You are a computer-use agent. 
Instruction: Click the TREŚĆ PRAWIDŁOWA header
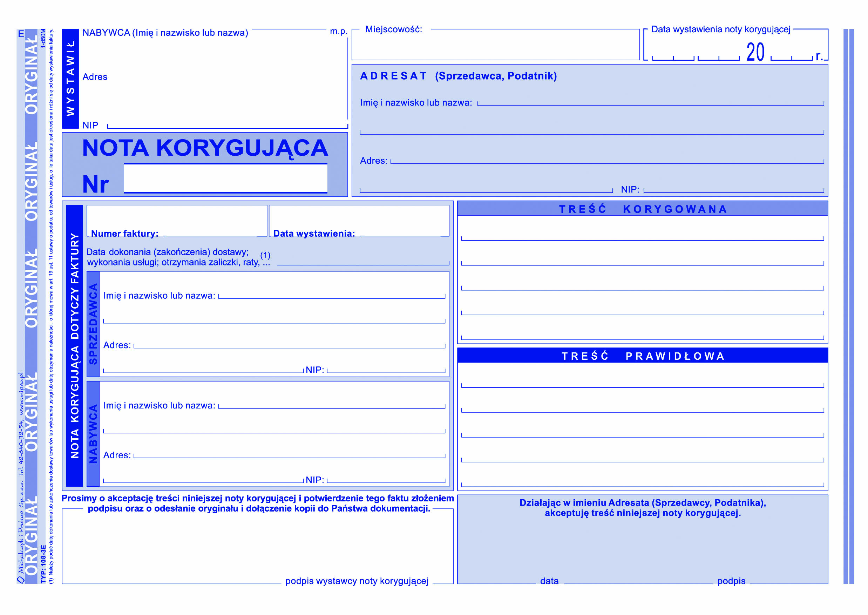click(644, 356)
